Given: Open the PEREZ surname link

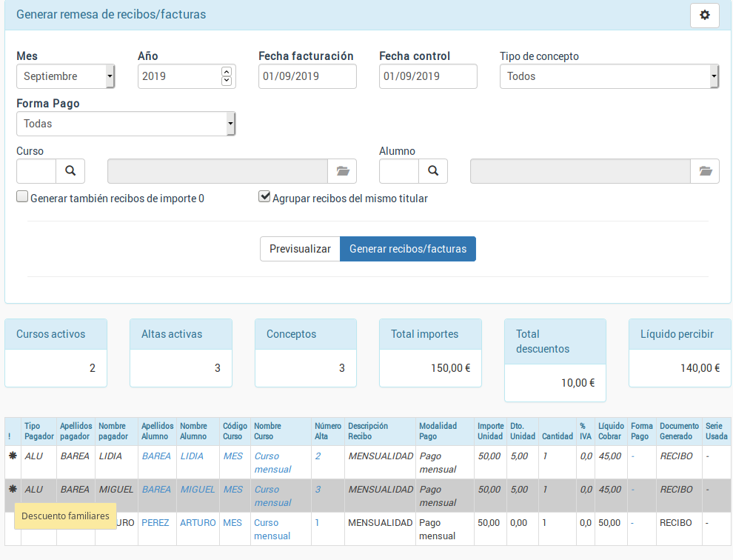Looking at the screenshot, I should coord(155,522).
